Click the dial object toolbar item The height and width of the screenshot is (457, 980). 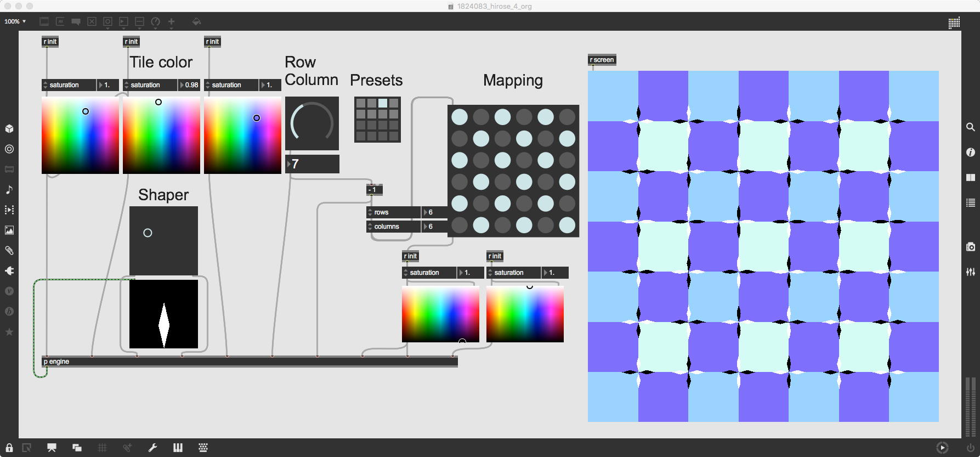[x=155, y=22]
